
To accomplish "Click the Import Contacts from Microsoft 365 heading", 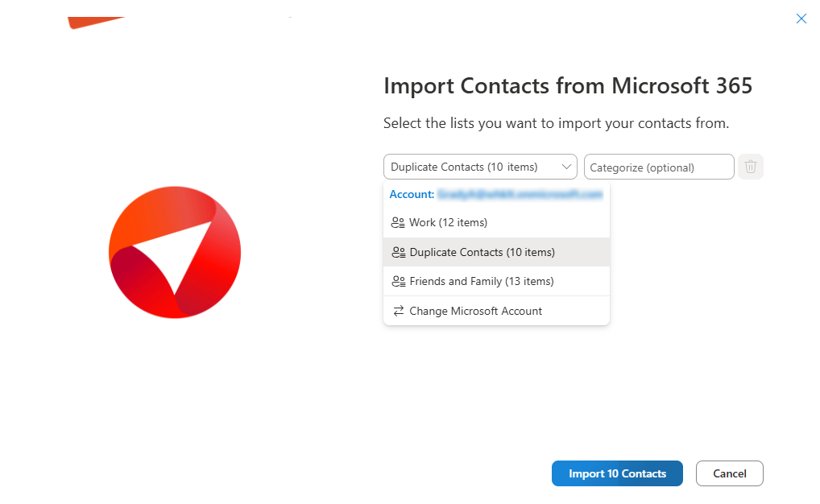I will [567, 85].
